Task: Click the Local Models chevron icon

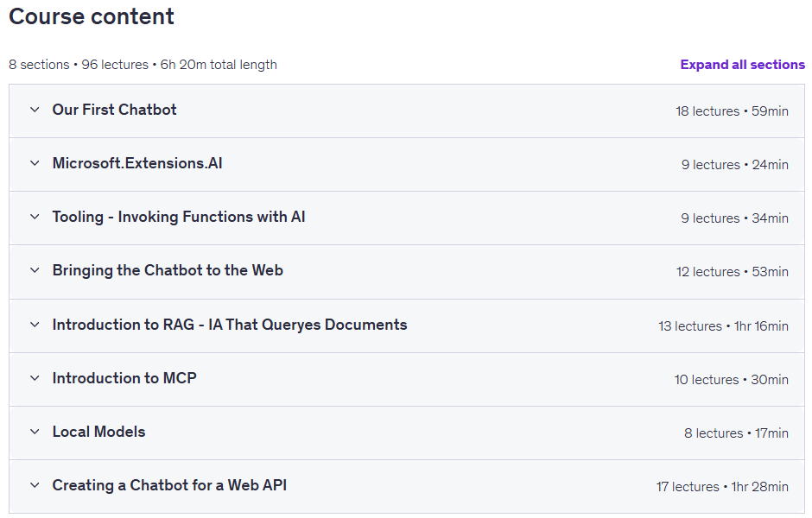Action: 35,432
